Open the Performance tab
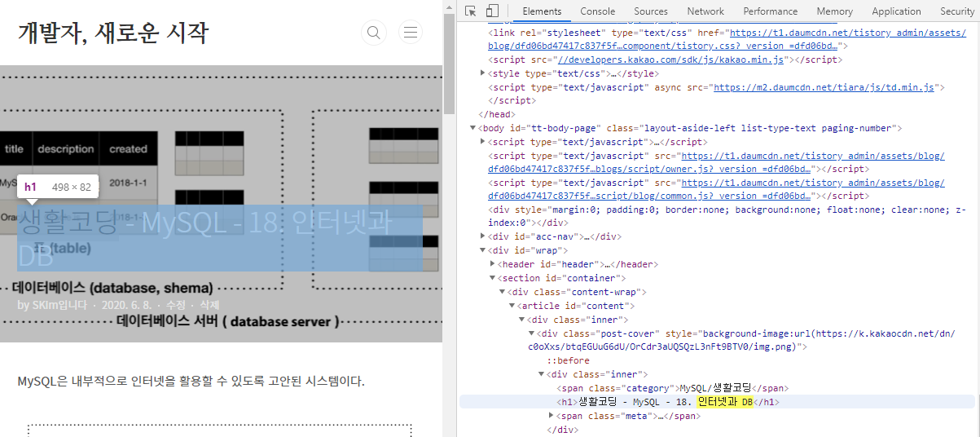The width and height of the screenshot is (980, 437). click(771, 11)
